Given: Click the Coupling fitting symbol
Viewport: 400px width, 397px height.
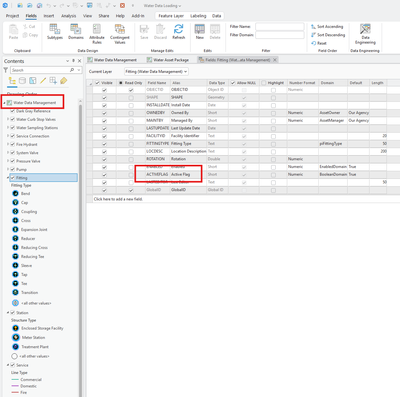Looking at the screenshot, I should (15, 211).
